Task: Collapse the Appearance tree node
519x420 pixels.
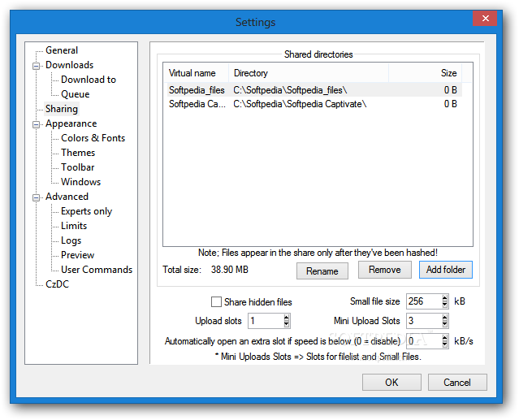Action: click(x=36, y=124)
